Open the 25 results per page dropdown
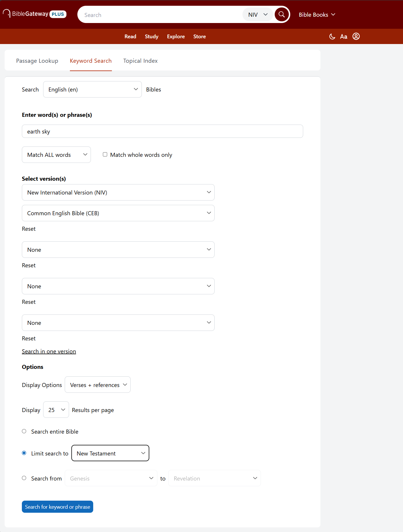403x532 pixels. (56, 410)
